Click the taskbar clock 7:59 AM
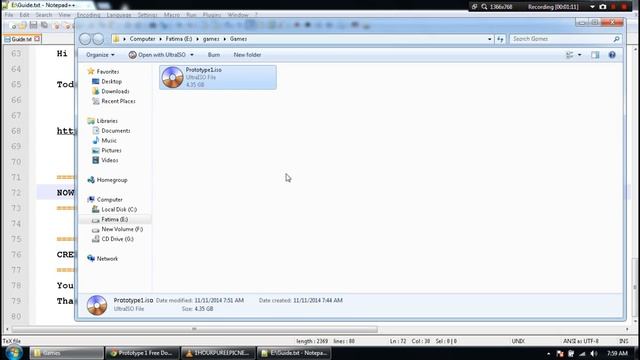Screen dimensions: 640x360 click(617, 353)
